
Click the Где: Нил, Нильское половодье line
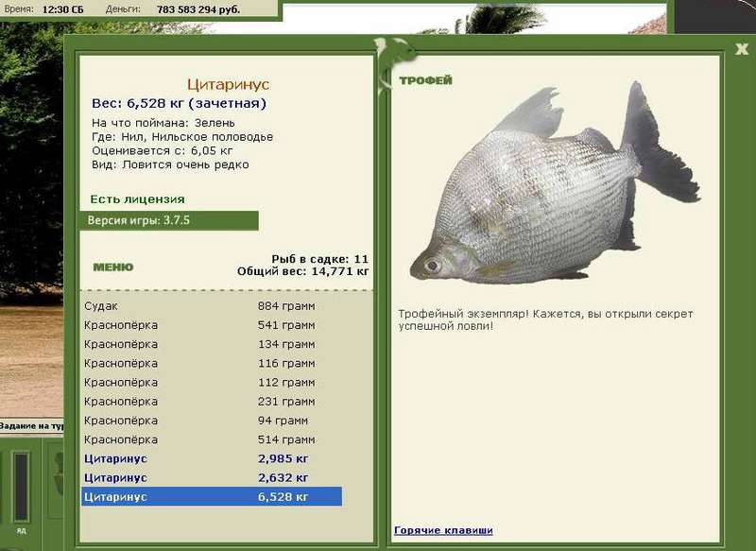(x=182, y=137)
